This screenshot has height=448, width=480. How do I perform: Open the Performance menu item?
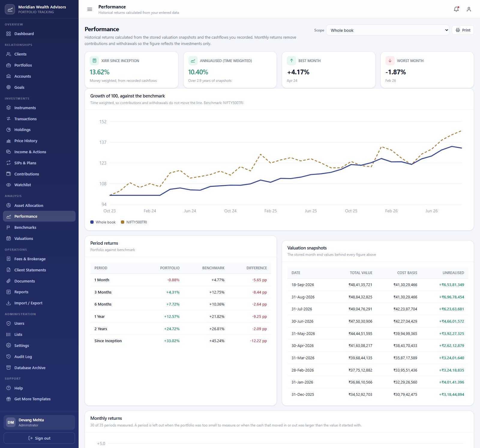(x=39, y=216)
